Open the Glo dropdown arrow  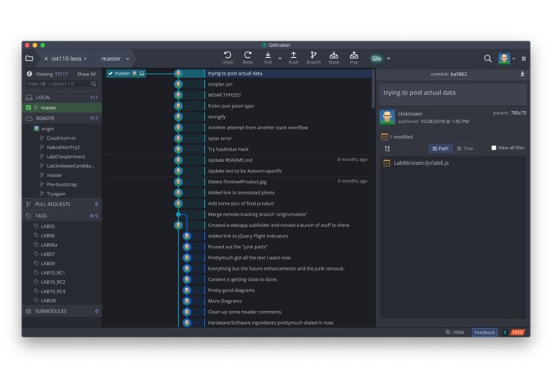tap(388, 59)
